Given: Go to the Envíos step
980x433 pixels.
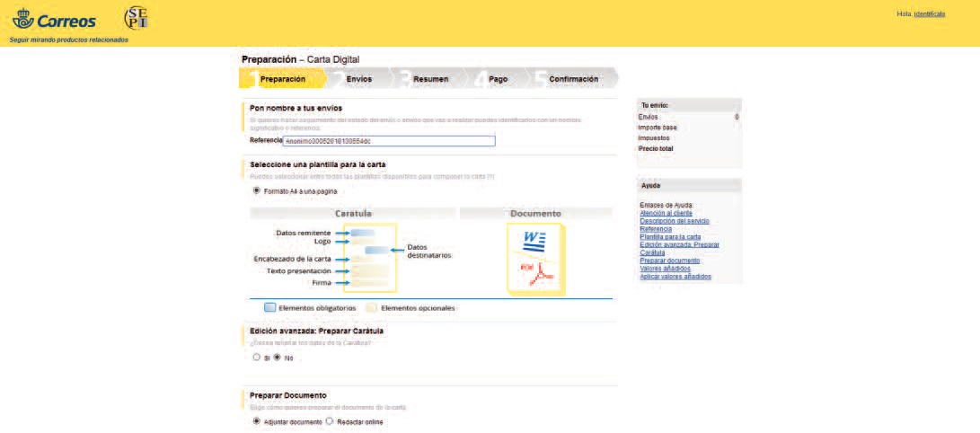Looking at the screenshot, I should (358, 79).
